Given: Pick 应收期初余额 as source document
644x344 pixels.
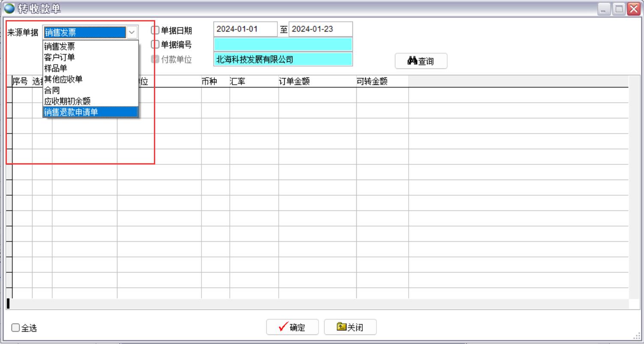Looking at the screenshot, I should (x=67, y=101).
